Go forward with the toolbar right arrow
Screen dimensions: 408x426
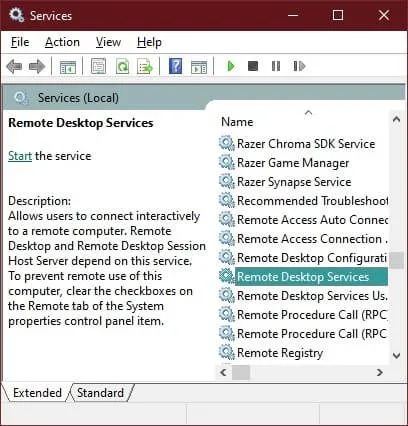(37, 66)
